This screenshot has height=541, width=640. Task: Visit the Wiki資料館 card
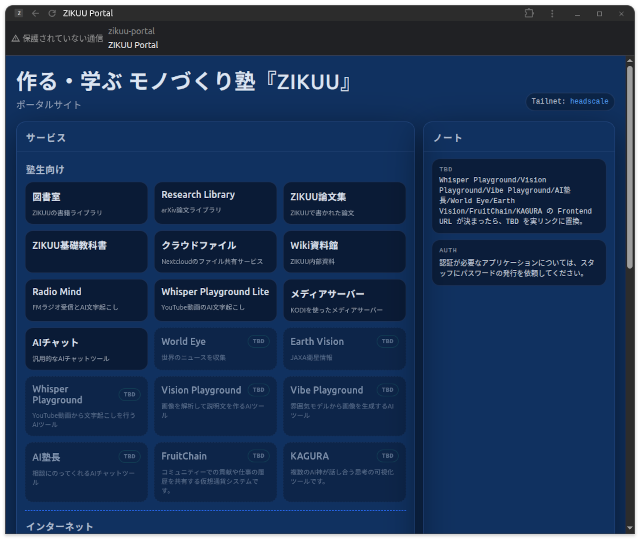pos(345,251)
